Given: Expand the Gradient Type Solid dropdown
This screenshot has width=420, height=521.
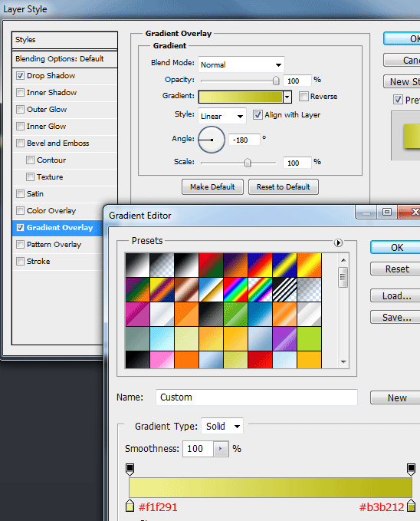Looking at the screenshot, I should click(x=222, y=426).
